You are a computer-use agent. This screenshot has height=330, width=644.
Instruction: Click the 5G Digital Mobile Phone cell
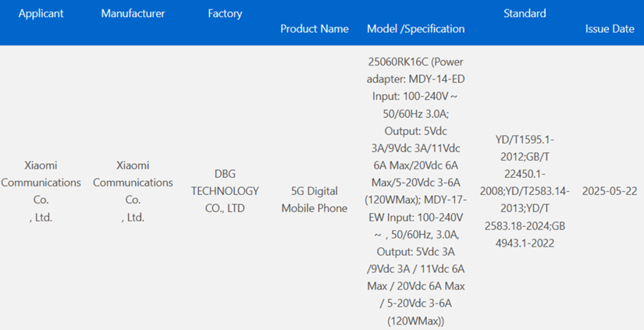pos(314,199)
